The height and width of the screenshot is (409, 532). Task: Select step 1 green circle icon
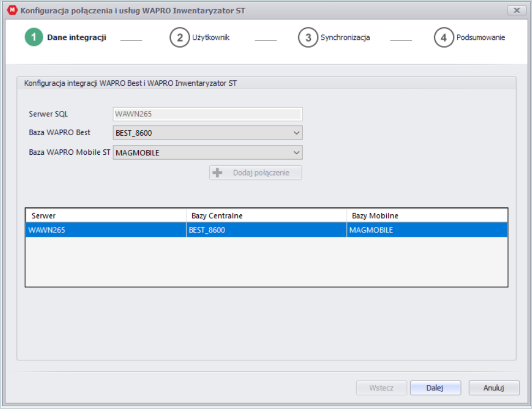tap(33, 37)
